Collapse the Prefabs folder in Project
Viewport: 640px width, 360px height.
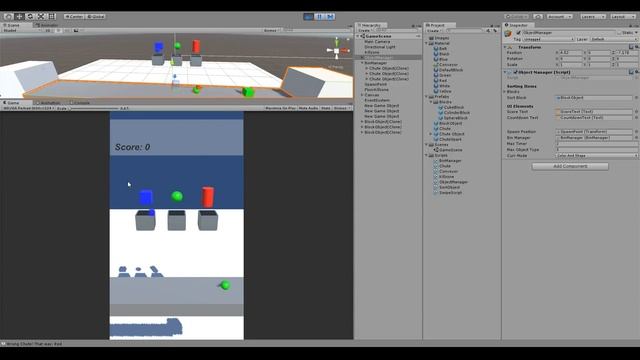427,97
